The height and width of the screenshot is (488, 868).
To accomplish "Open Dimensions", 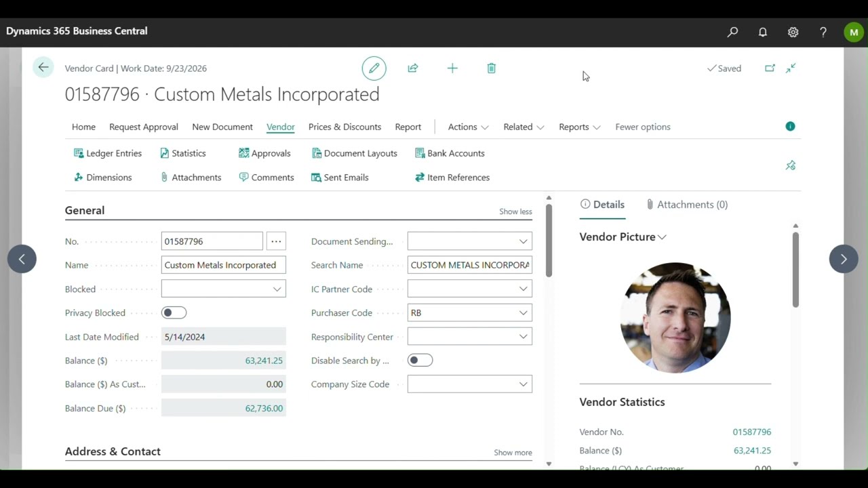I will (x=103, y=178).
